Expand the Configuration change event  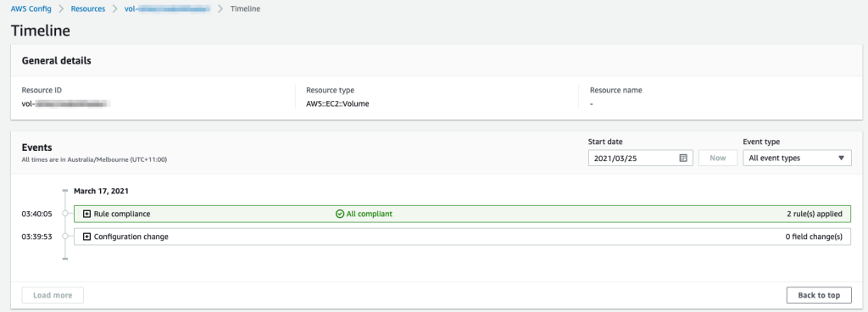click(x=87, y=237)
